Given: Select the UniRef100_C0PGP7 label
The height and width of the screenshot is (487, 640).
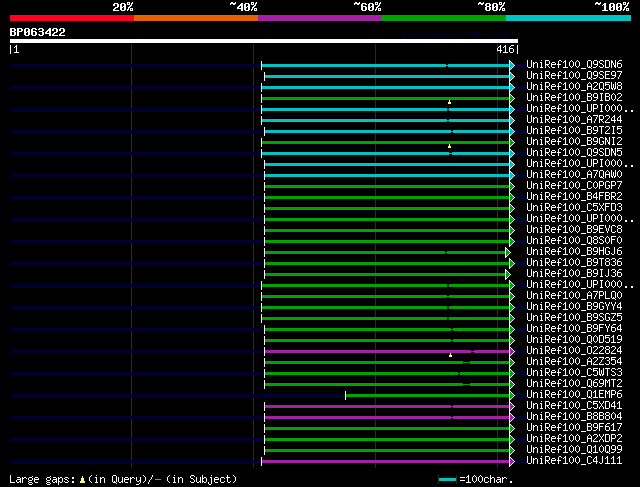Looking at the screenshot, I should [x=574, y=186].
